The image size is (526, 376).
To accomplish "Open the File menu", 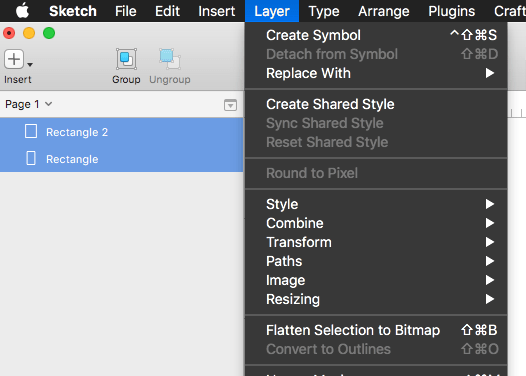I will point(125,11).
